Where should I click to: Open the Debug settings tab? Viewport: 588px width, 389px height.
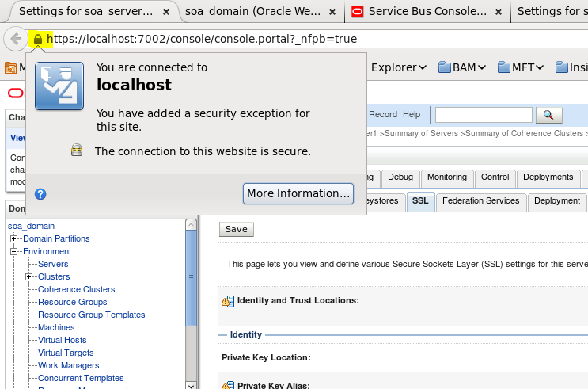400,177
